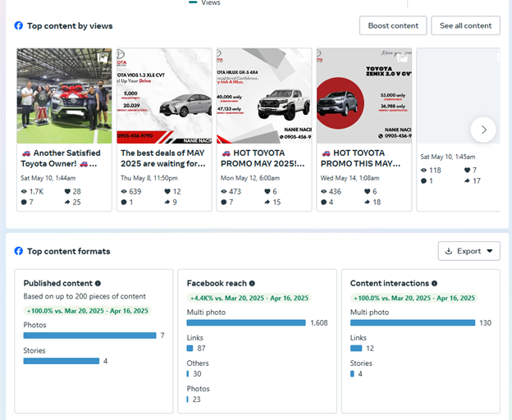Click 'Photos' label in Facebook reach card
The image size is (512, 420).
(x=199, y=389)
